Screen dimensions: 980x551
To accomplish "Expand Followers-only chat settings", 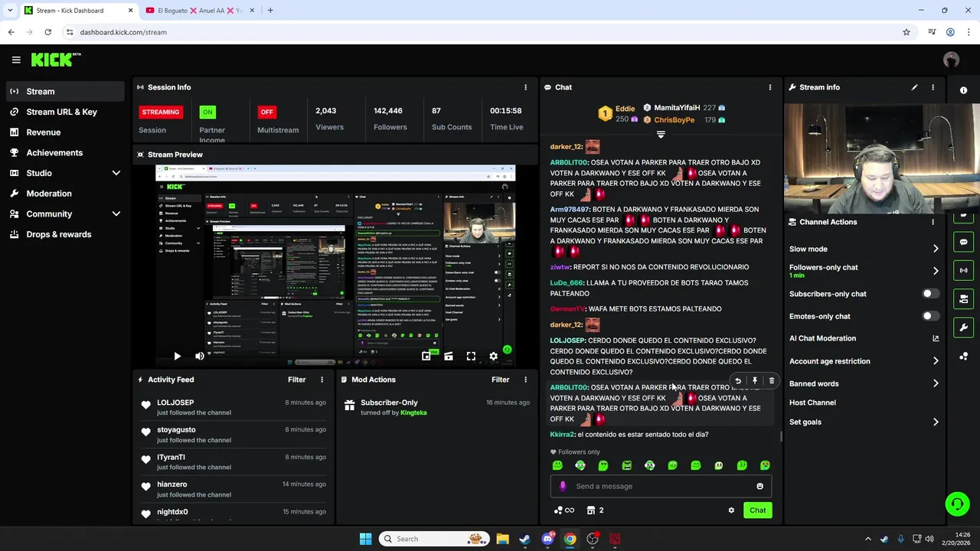I will pos(936,271).
